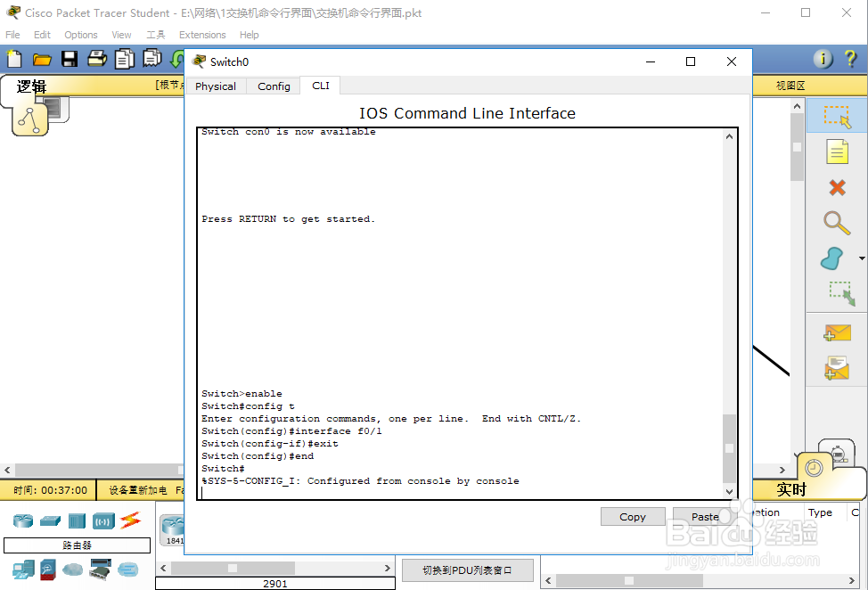Click the Type column header in PDU list
The height and width of the screenshot is (590, 868).
(x=820, y=512)
